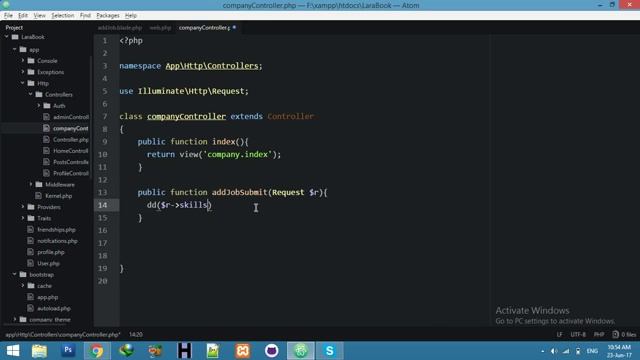This screenshot has height=360, width=640.
Task: Open PostsController file in tree
Action: 70,162
